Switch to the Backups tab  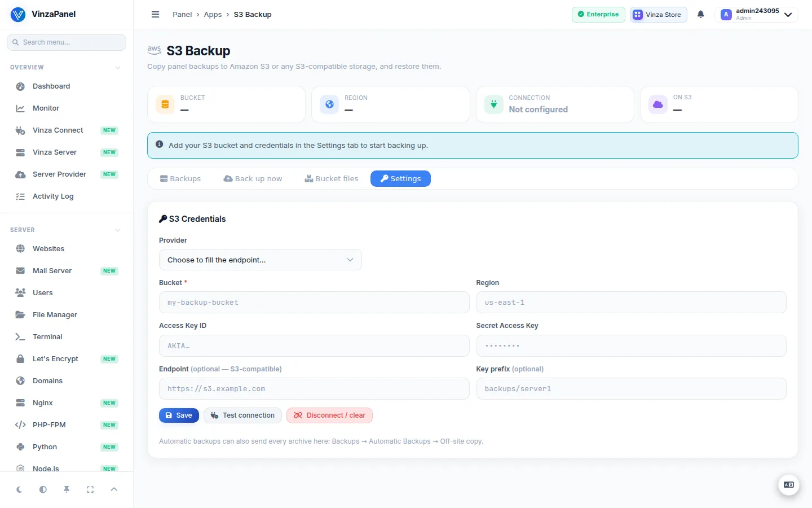(x=180, y=179)
